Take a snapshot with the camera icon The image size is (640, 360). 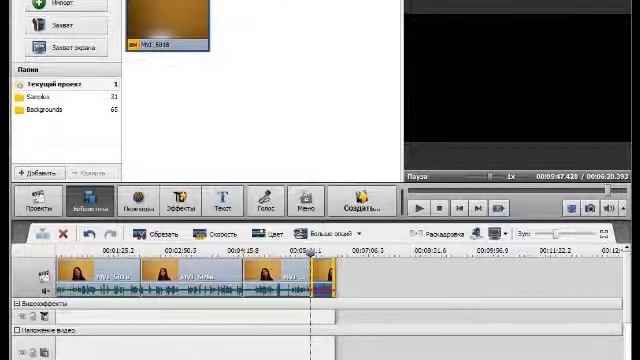(x=590, y=209)
